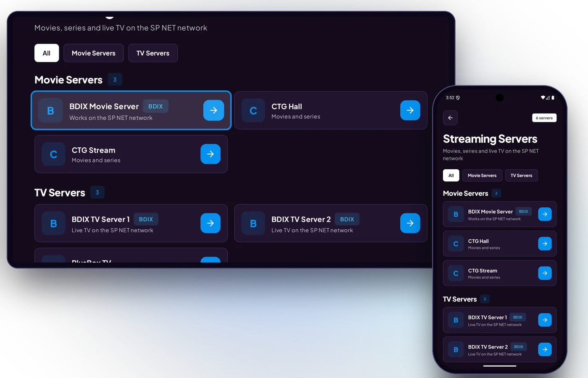Click TV Servers count badge on TV screen
This screenshot has width=588, height=378.
tap(97, 192)
